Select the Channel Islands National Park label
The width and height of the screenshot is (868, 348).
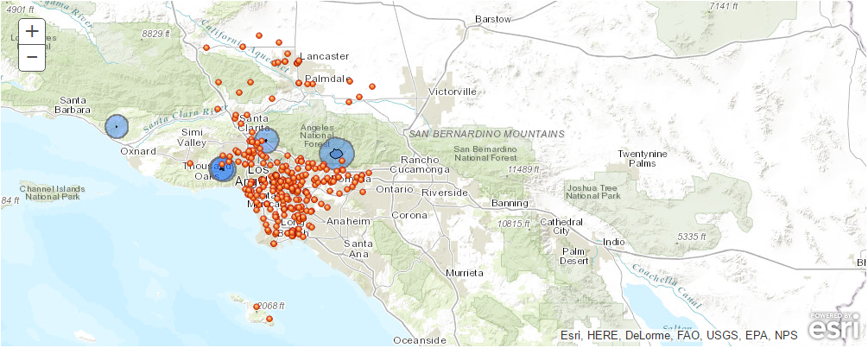click(x=53, y=193)
